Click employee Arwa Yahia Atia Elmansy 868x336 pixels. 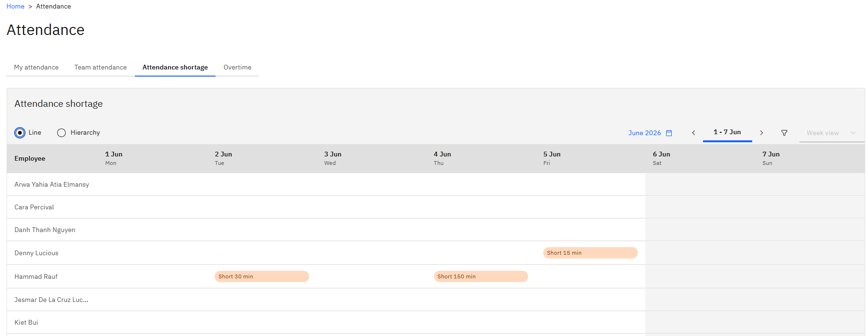[52, 184]
